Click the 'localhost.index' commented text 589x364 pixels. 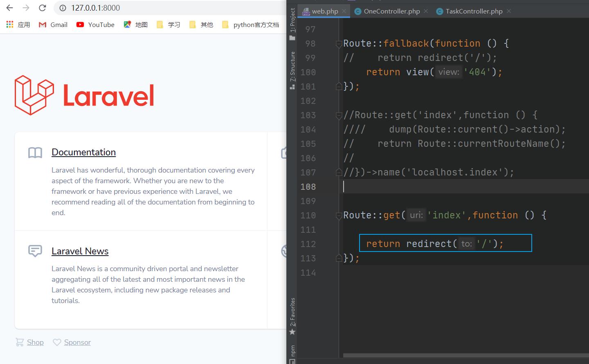click(x=455, y=172)
